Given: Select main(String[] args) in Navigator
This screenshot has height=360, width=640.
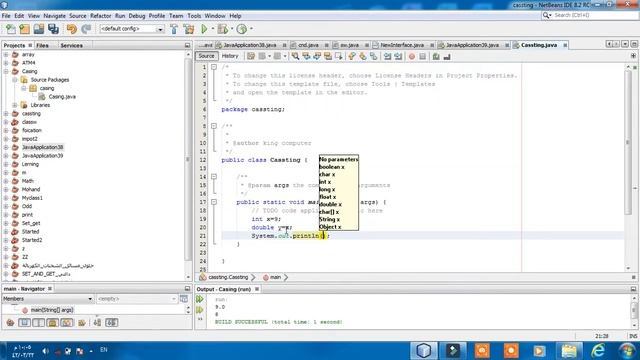Looking at the screenshot, I should [x=52, y=310].
